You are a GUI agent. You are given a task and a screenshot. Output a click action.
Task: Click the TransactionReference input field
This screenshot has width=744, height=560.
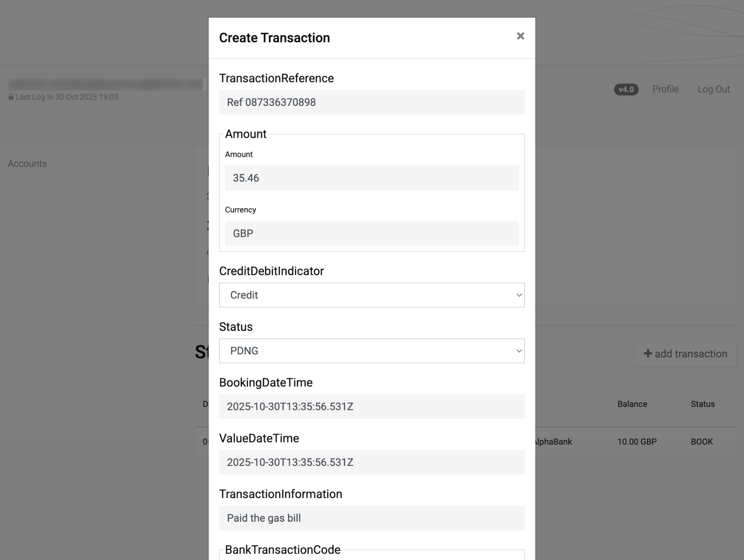coord(372,102)
